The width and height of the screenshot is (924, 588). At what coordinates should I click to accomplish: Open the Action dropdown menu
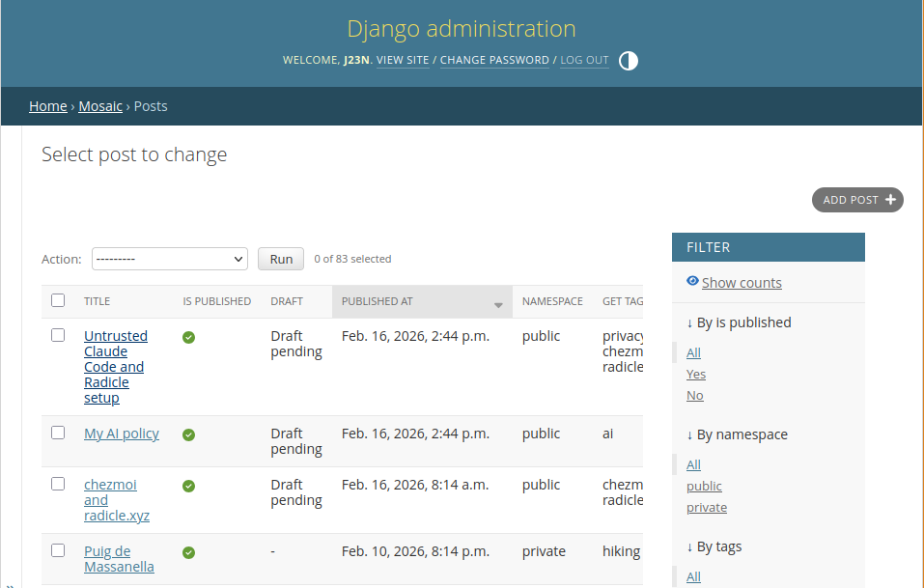click(170, 259)
